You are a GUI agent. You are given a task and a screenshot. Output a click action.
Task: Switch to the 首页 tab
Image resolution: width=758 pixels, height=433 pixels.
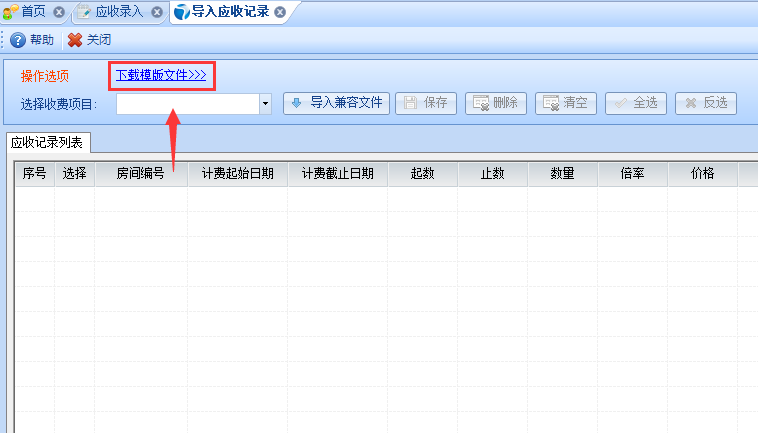coord(34,12)
